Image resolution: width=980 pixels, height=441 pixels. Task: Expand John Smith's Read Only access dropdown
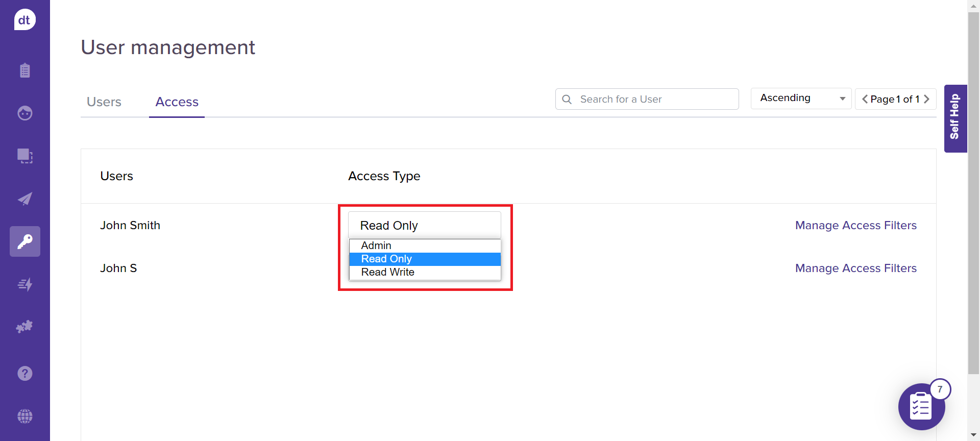click(x=424, y=225)
